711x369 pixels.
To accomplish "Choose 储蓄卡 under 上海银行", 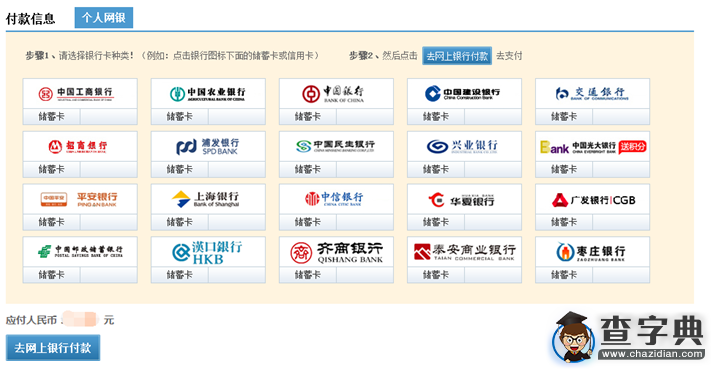I will click(180, 222).
